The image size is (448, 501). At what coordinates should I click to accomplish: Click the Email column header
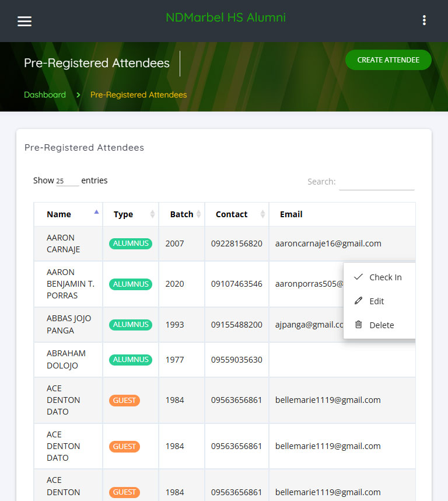tap(291, 214)
